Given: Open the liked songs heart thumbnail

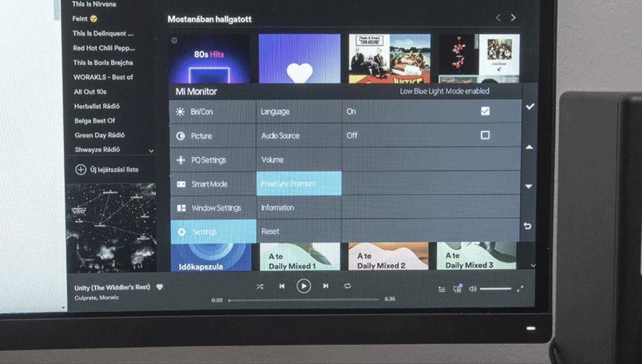Looking at the screenshot, I should pos(299,58).
